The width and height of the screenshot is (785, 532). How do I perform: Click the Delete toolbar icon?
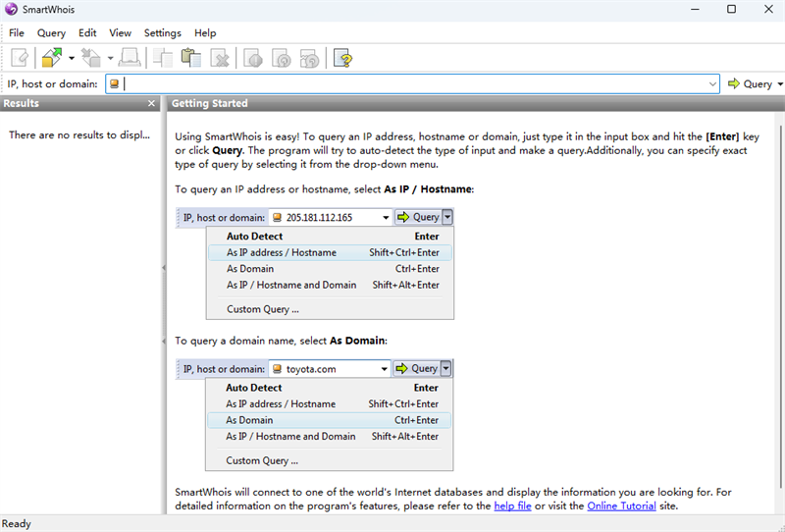[x=220, y=59]
